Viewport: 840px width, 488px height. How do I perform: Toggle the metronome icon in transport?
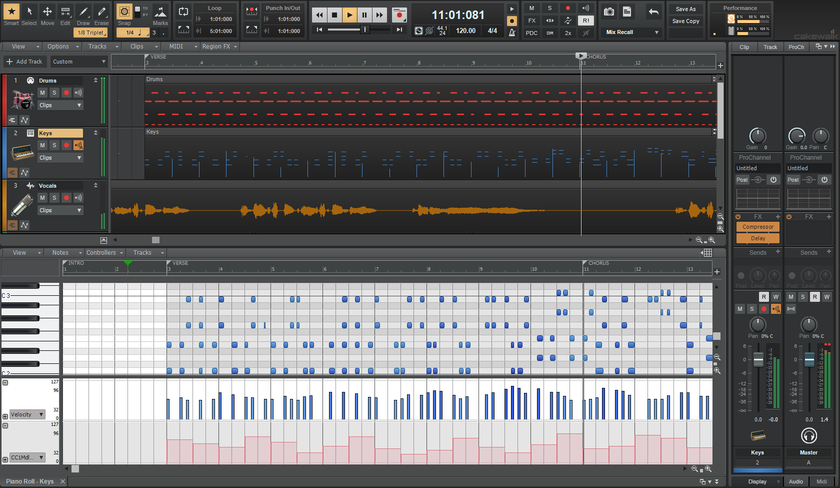pyautogui.click(x=512, y=32)
